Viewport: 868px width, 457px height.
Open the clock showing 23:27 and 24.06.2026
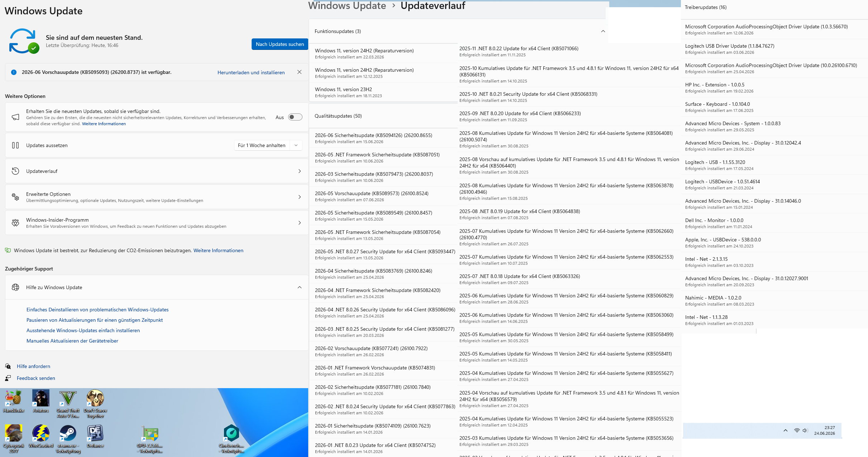[x=824, y=430]
